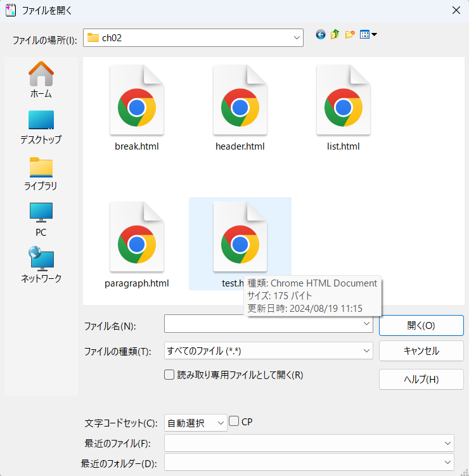Click the 開く(O) button
This screenshot has width=469, height=476.
[x=421, y=325]
